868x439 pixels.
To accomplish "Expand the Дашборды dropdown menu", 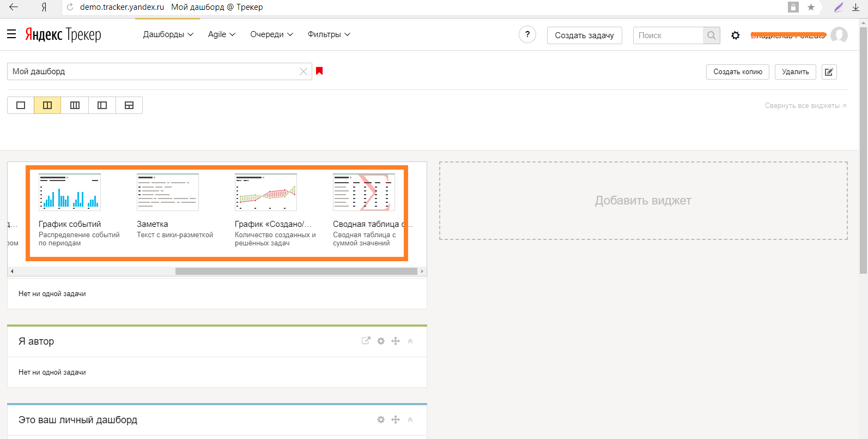I will coord(168,34).
